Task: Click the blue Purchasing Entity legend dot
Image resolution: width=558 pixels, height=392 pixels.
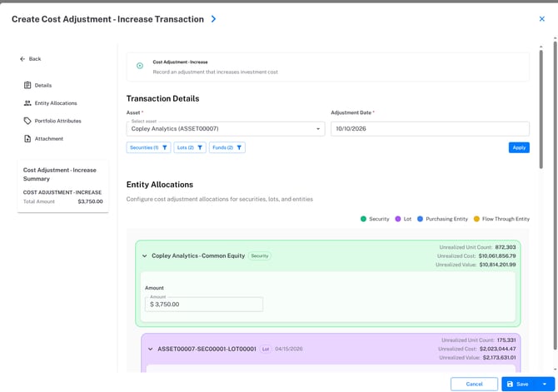Action: click(x=420, y=219)
